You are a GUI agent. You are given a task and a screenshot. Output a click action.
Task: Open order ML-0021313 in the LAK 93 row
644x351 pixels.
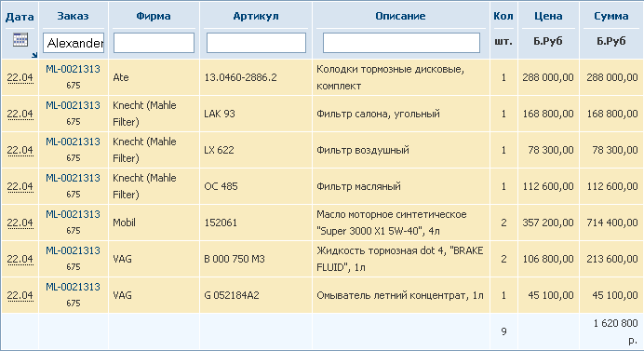pyautogui.click(x=73, y=105)
